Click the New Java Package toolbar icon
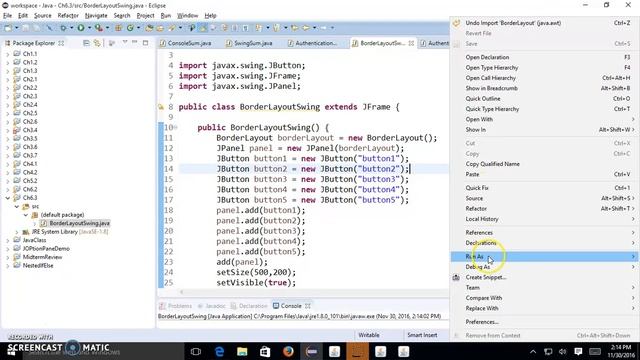Screen dimensions: 640x360 click(x=118, y=28)
